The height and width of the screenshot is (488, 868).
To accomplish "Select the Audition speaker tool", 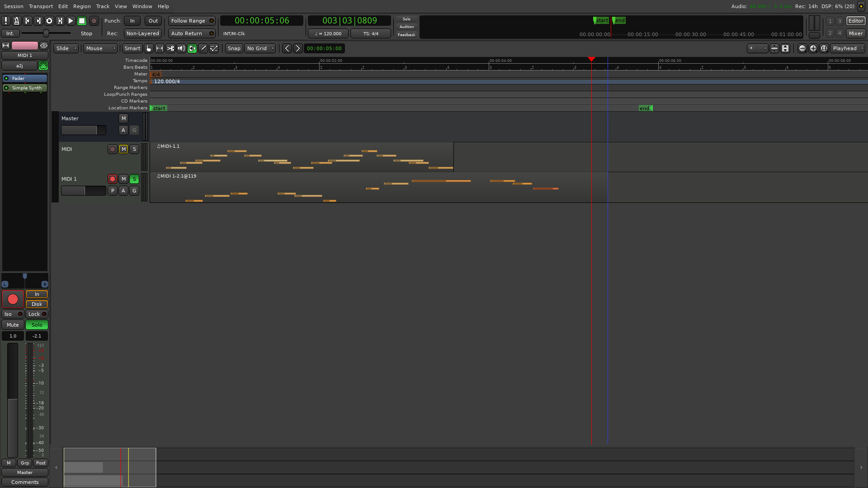I will [x=181, y=48].
